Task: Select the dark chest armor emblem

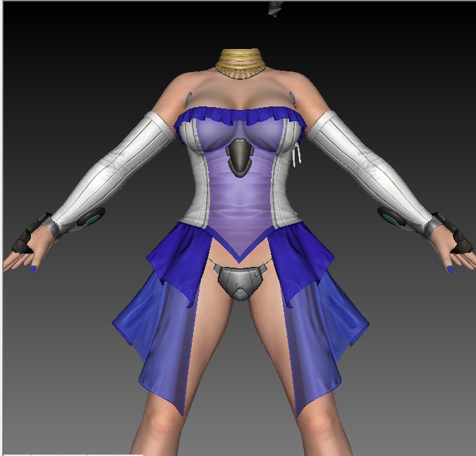Action: (x=241, y=158)
